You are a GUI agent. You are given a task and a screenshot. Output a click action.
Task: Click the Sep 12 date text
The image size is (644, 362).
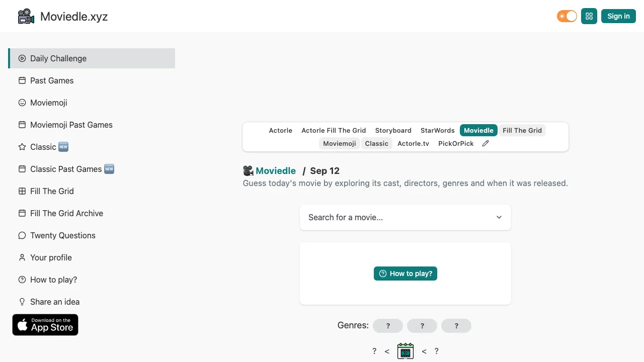click(325, 171)
